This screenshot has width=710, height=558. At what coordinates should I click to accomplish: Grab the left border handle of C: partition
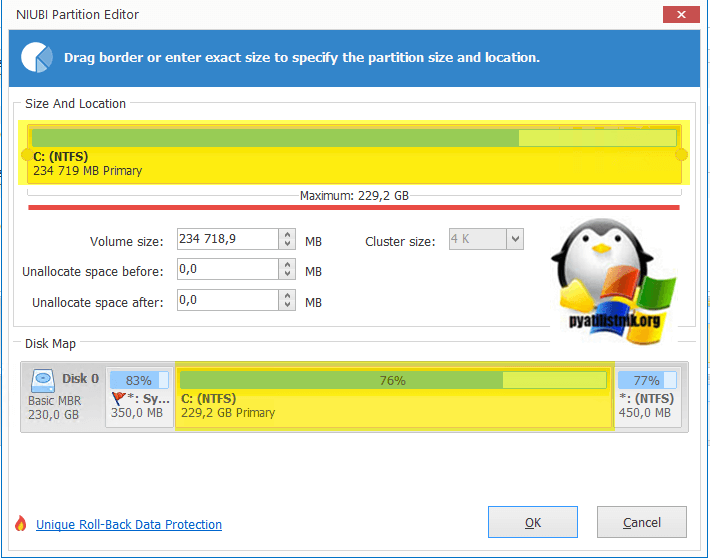(27, 155)
